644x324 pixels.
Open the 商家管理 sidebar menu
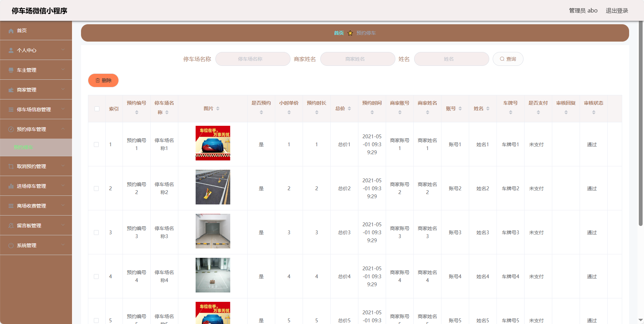coord(36,90)
